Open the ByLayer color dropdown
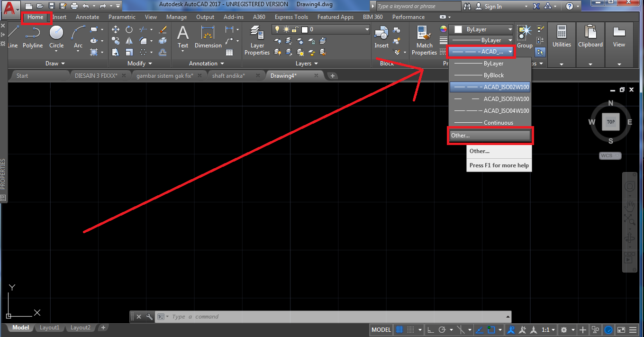The height and width of the screenshot is (337, 644). pos(481,29)
